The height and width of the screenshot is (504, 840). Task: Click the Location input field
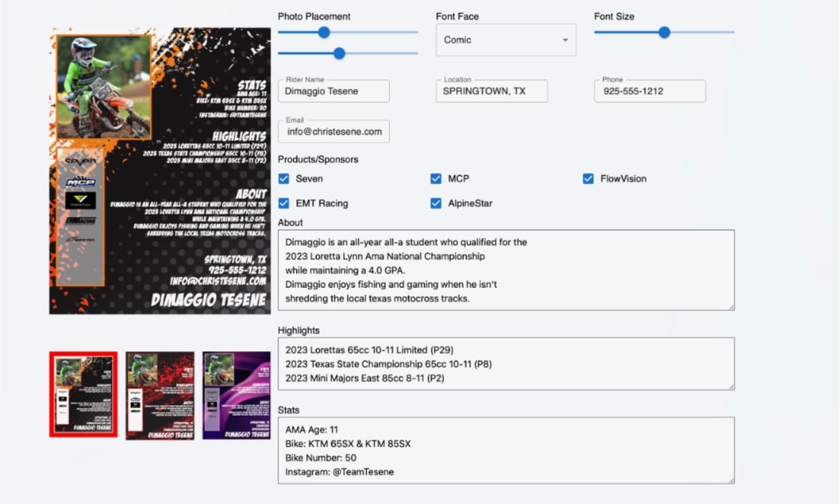[x=492, y=91]
